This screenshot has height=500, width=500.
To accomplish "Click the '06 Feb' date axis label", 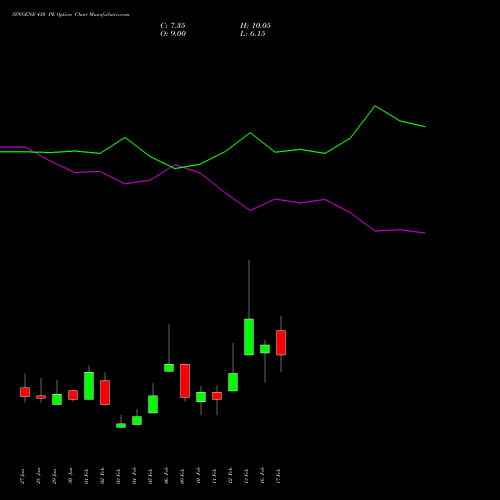I will click(x=167, y=476).
